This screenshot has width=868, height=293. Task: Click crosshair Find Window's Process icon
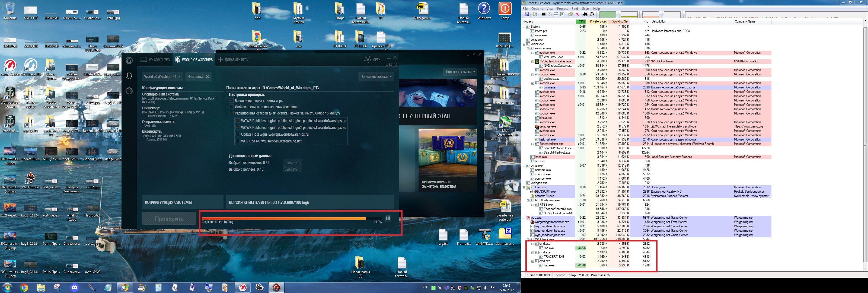pyautogui.click(x=592, y=14)
